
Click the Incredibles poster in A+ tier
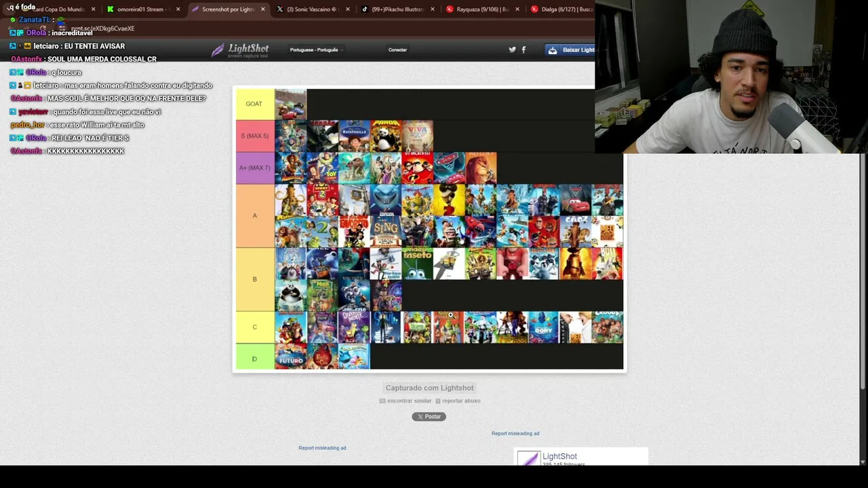417,168
